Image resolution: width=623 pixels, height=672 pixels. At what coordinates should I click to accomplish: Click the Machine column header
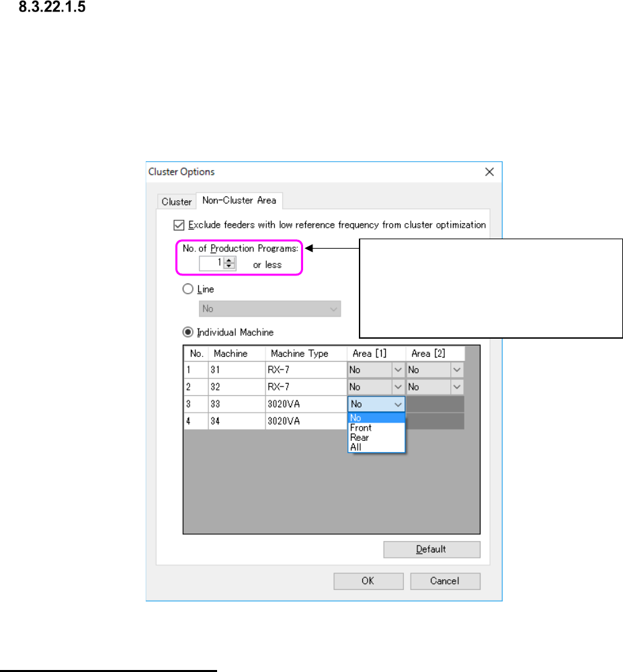click(x=237, y=353)
